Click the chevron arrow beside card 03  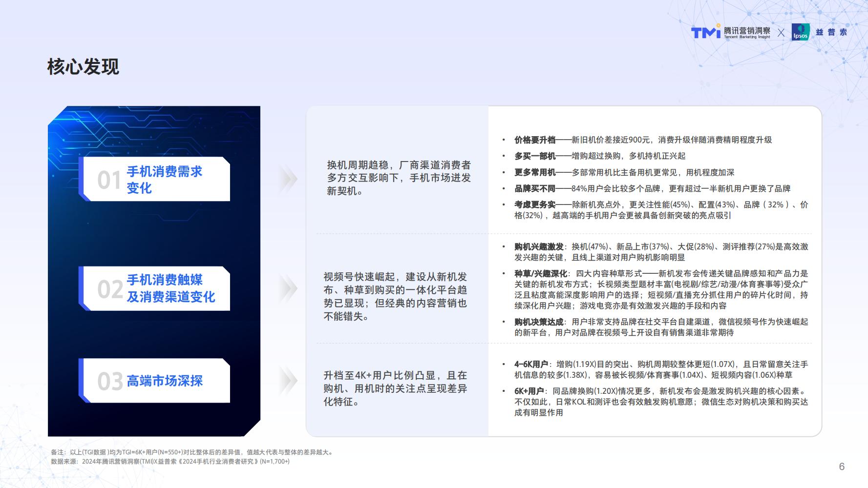pyautogui.click(x=289, y=381)
